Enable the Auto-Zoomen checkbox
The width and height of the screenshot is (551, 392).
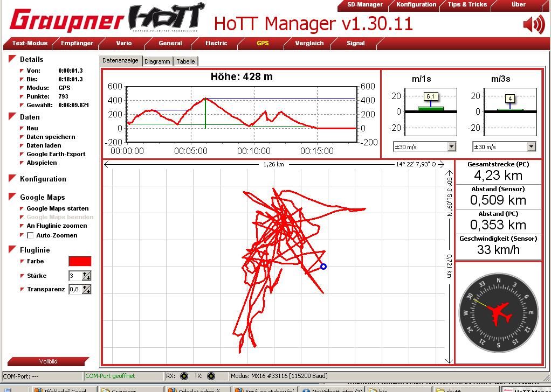point(31,235)
